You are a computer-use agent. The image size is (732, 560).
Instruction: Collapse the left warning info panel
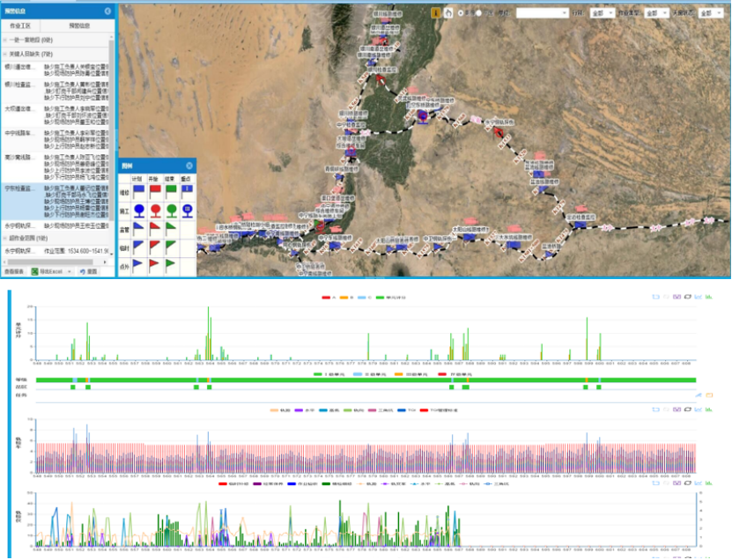pos(107,11)
